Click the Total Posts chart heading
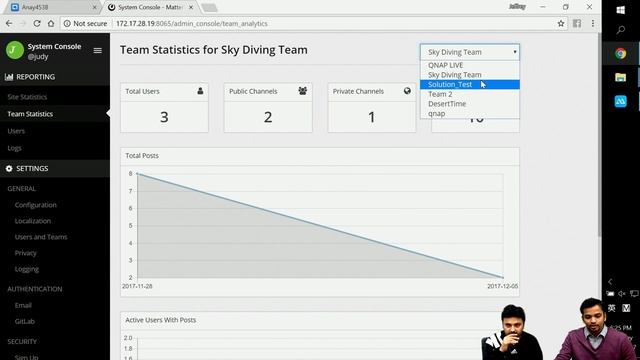This screenshot has height=360, width=640. pyautogui.click(x=142, y=156)
